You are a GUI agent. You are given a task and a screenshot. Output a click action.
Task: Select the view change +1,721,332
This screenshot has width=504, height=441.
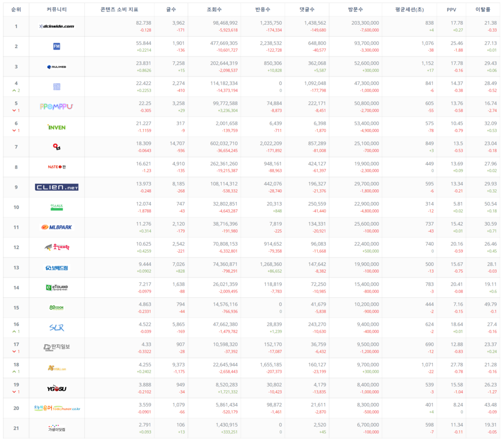pos(228,392)
